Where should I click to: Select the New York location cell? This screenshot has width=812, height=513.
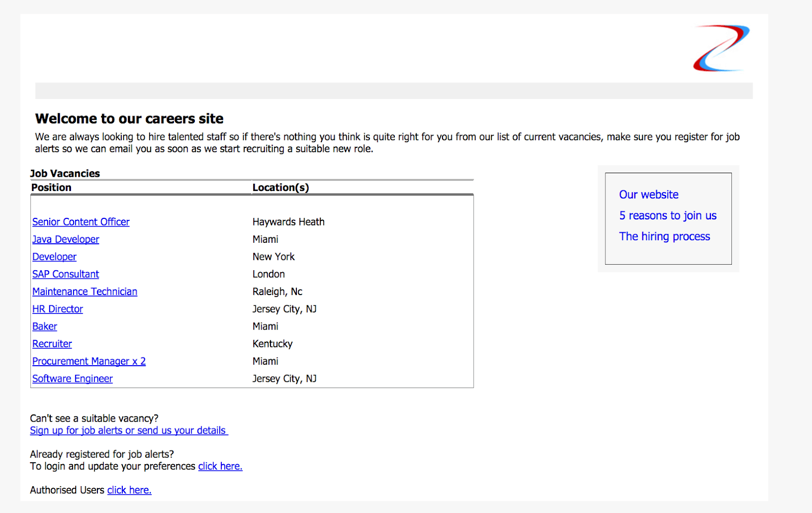tap(274, 257)
